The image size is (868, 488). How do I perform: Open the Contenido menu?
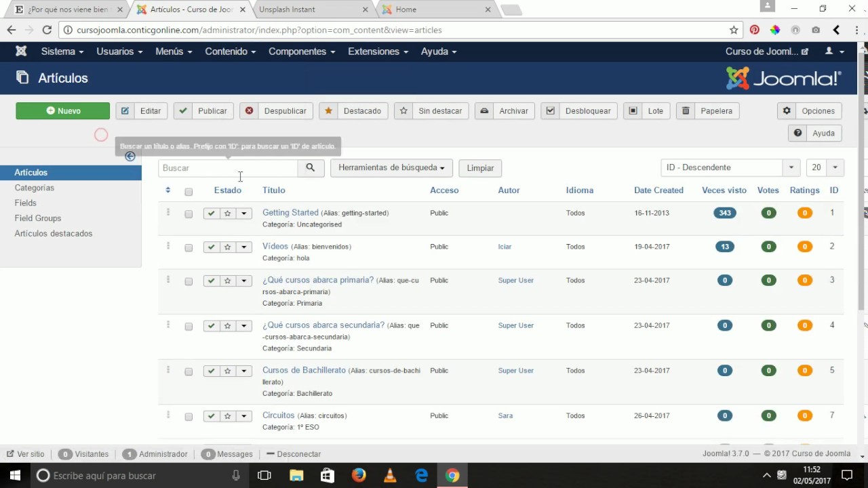click(x=231, y=52)
